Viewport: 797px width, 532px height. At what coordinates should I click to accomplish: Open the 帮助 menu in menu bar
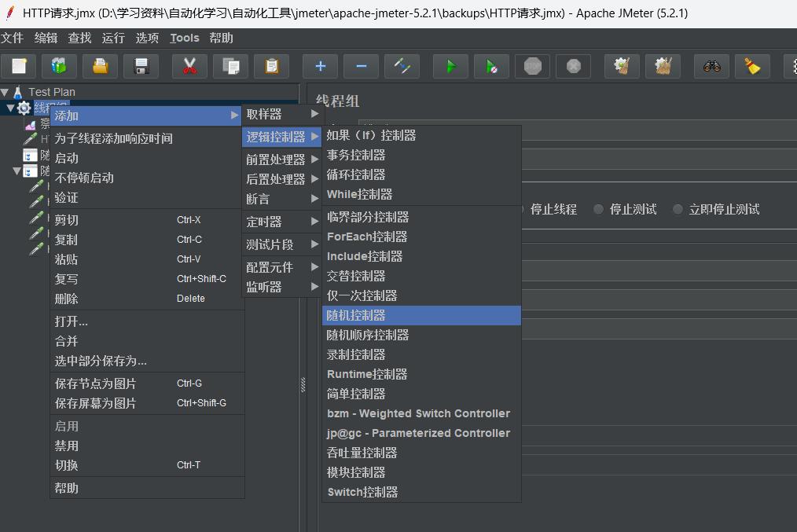pos(221,38)
